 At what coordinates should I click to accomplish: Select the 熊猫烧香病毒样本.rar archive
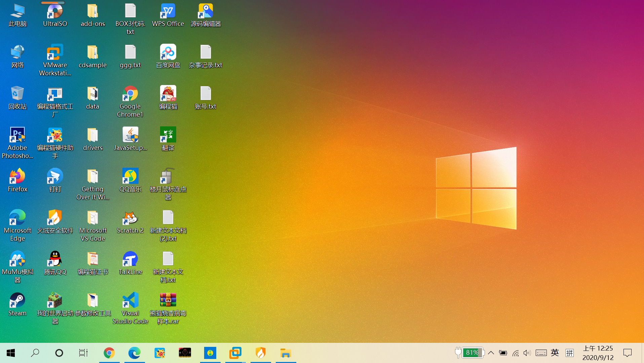(168, 309)
